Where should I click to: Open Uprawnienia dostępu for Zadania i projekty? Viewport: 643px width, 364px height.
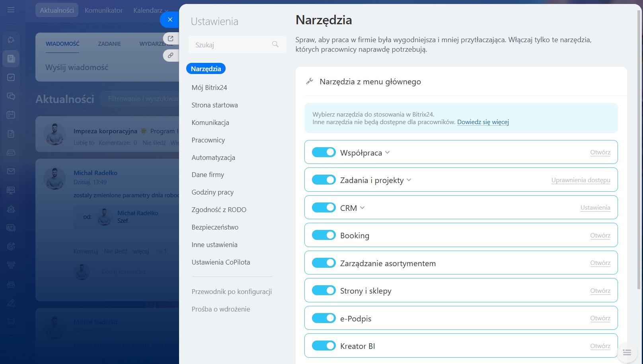pos(581,180)
